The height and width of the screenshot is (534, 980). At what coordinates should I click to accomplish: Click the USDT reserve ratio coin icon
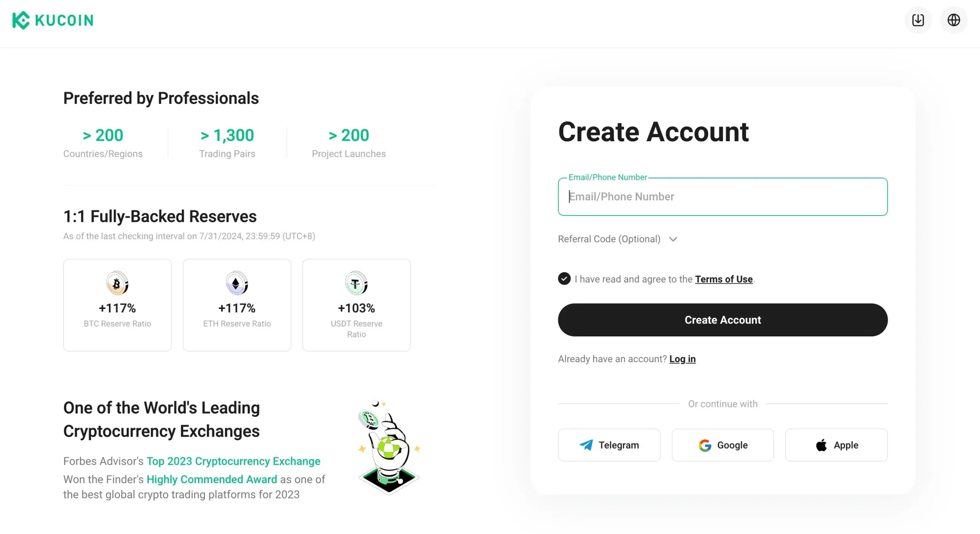(356, 283)
